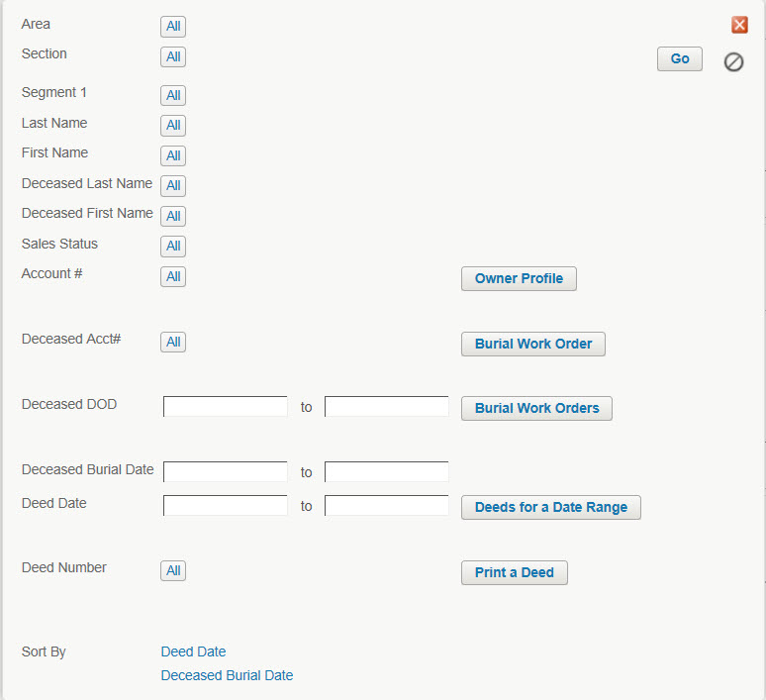Open the Section 'All' selector
The image size is (766, 700).
(173, 56)
